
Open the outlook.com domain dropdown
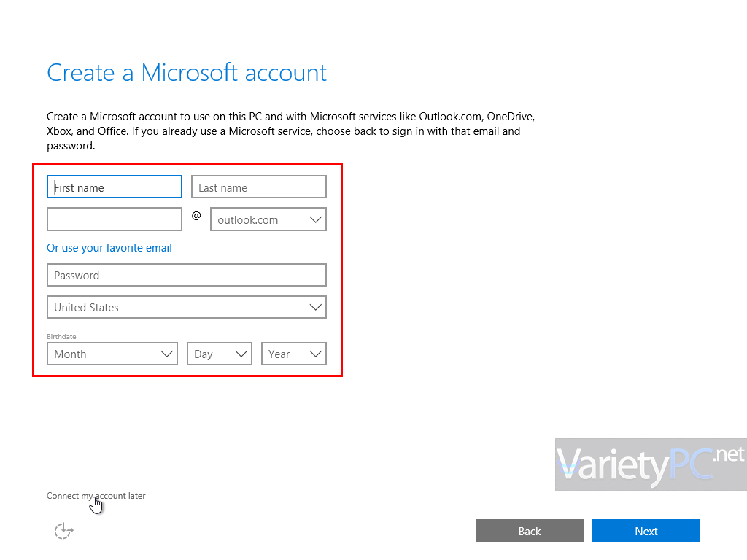[268, 219]
